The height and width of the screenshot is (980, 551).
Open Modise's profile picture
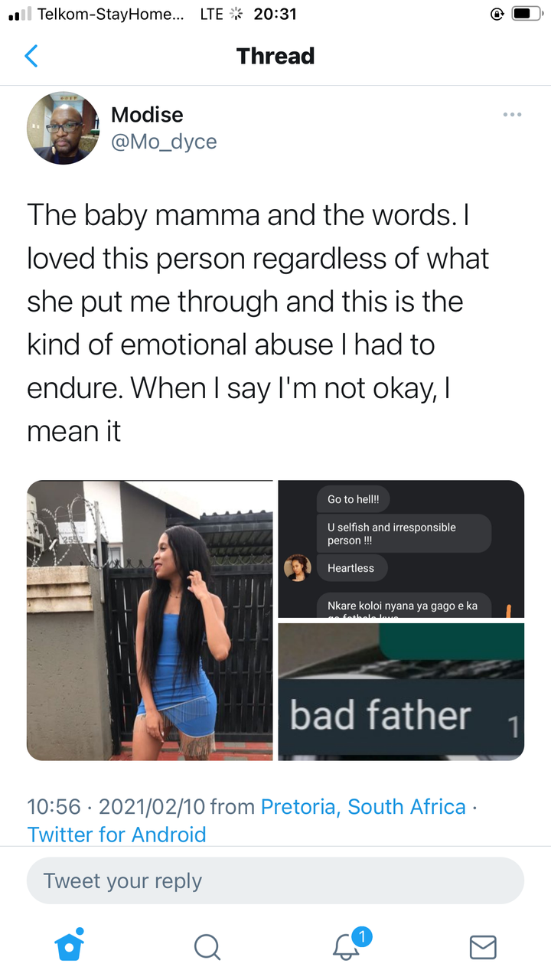(x=63, y=128)
